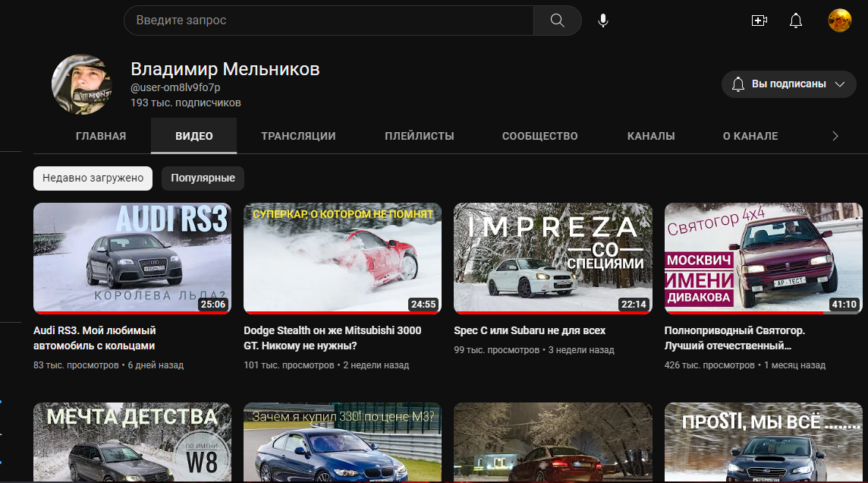Click title 'Spec C или Subaru не для всех'
868x483 pixels.
pyautogui.click(x=530, y=330)
